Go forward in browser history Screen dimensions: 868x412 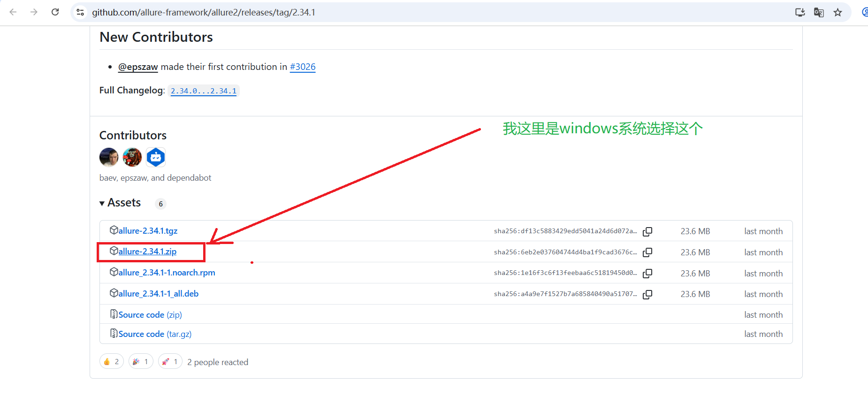tap(34, 12)
